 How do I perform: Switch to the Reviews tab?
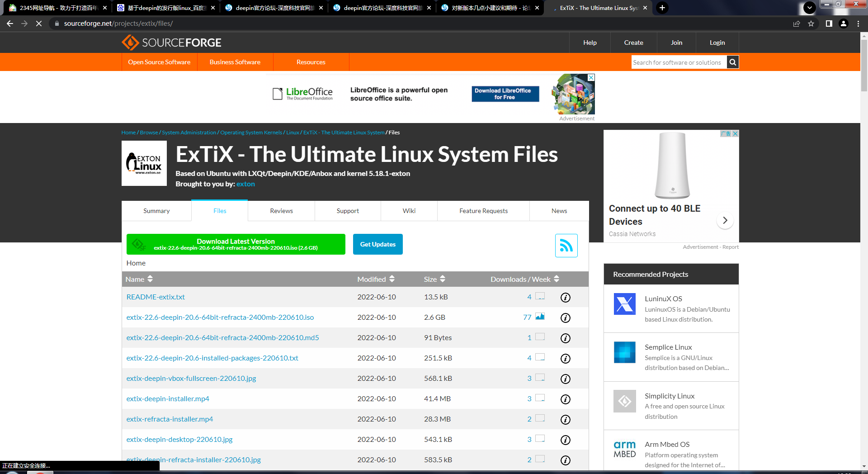281,211
